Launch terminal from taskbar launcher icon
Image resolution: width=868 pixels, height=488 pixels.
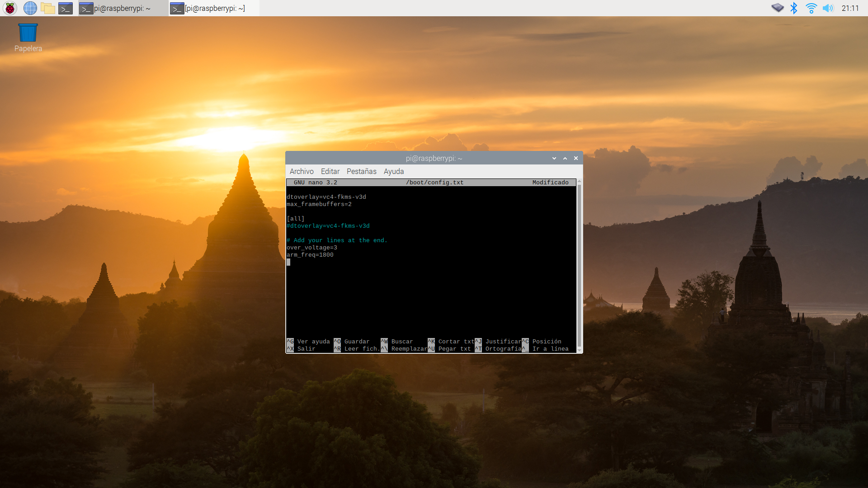(x=66, y=8)
